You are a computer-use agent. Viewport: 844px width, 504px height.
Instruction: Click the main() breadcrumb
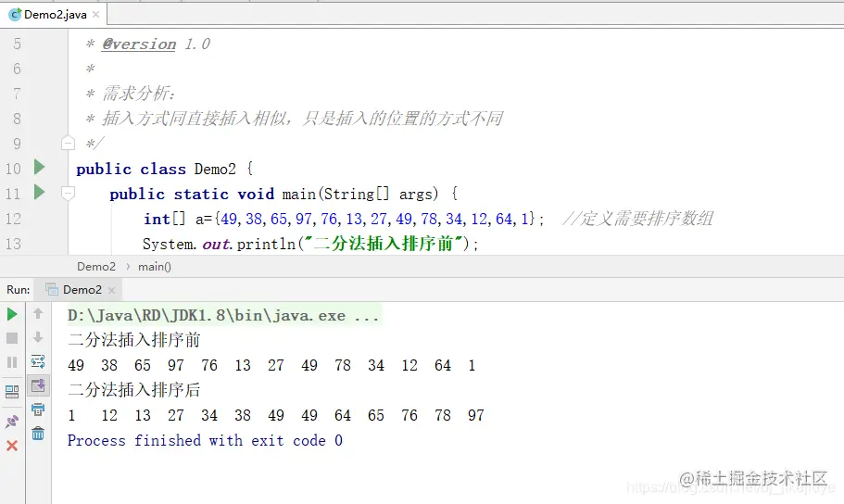[x=155, y=267]
